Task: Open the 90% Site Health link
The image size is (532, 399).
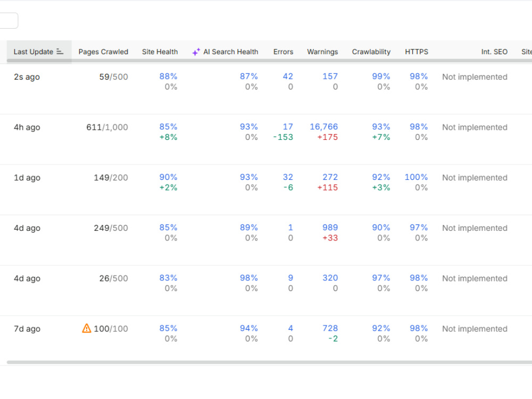Action: (x=168, y=177)
